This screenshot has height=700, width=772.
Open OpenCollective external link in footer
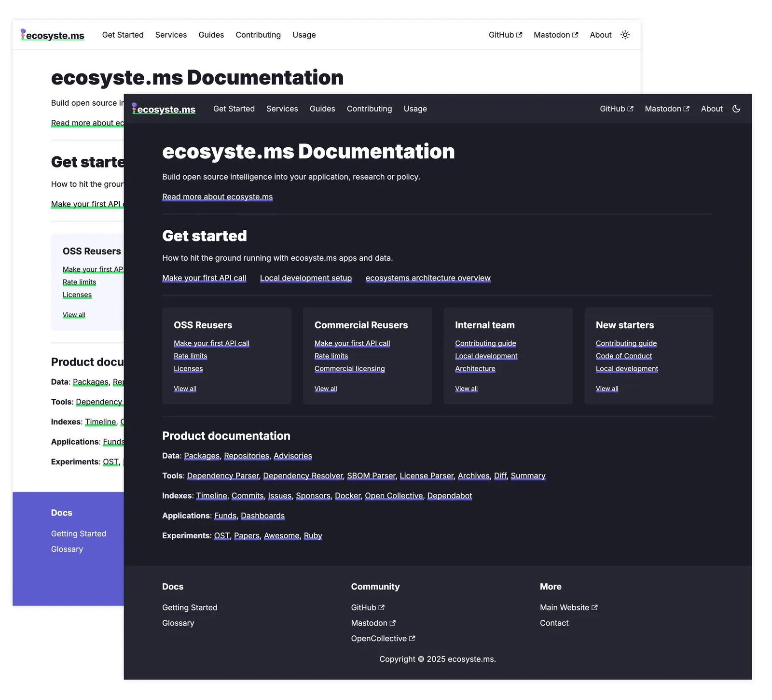(383, 638)
